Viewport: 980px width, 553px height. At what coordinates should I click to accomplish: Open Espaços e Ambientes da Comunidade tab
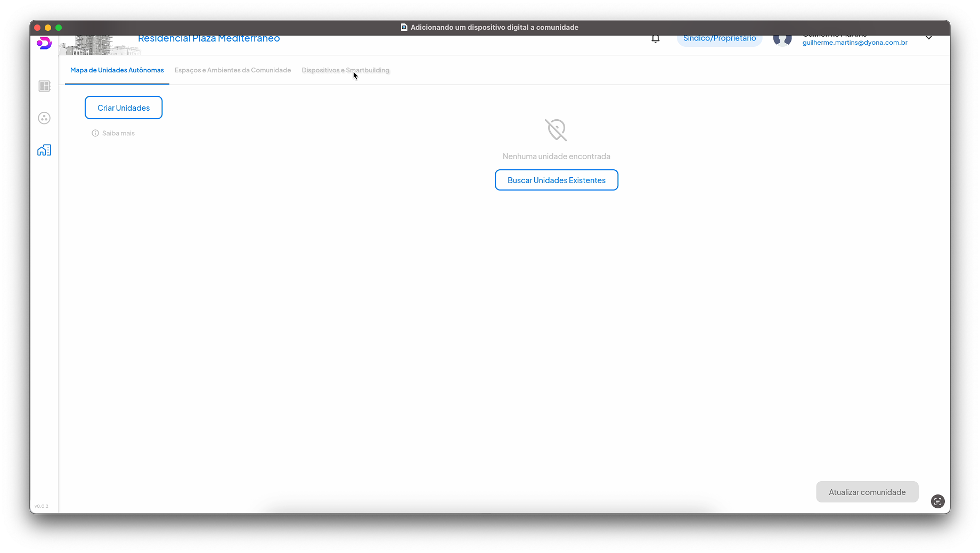click(233, 70)
